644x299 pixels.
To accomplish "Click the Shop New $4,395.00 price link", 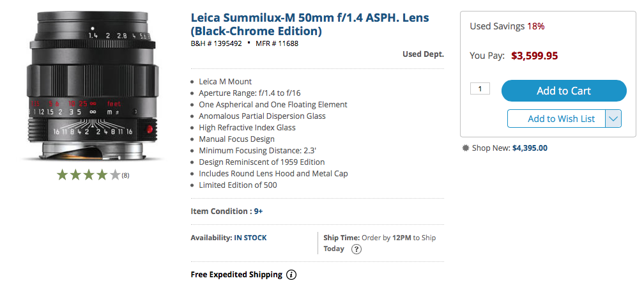I will coord(530,148).
